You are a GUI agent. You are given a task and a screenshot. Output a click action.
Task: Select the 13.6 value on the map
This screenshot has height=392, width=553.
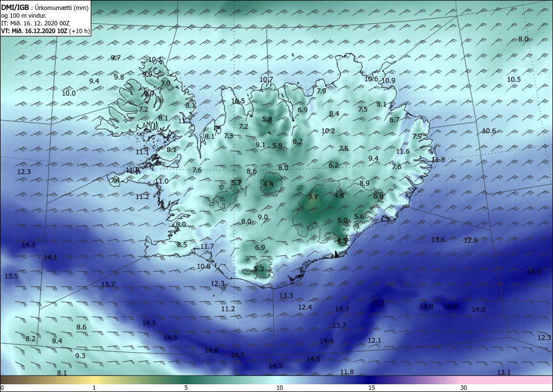coord(438,240)
